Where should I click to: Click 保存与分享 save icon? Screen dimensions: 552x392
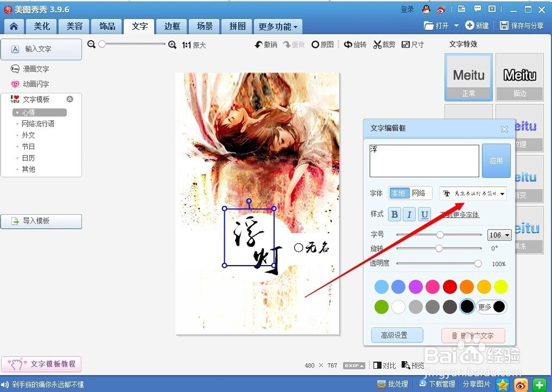coord(522,25)
